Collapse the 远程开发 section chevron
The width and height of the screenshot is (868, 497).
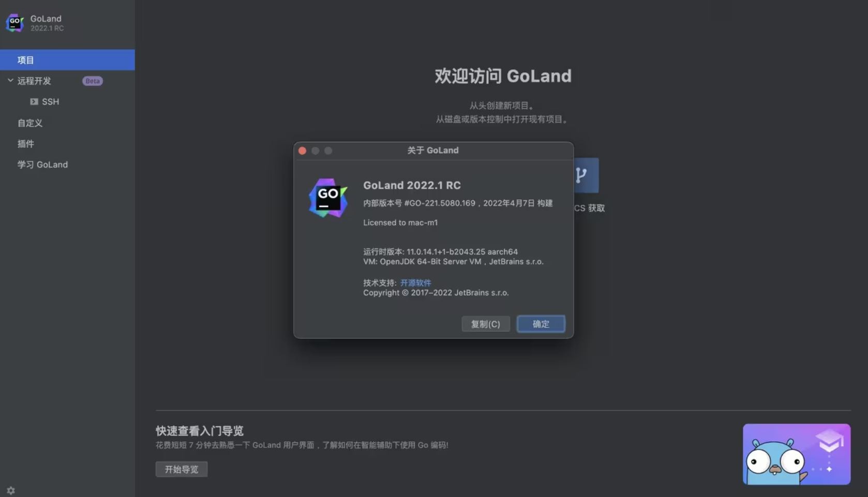pos(10,81)
